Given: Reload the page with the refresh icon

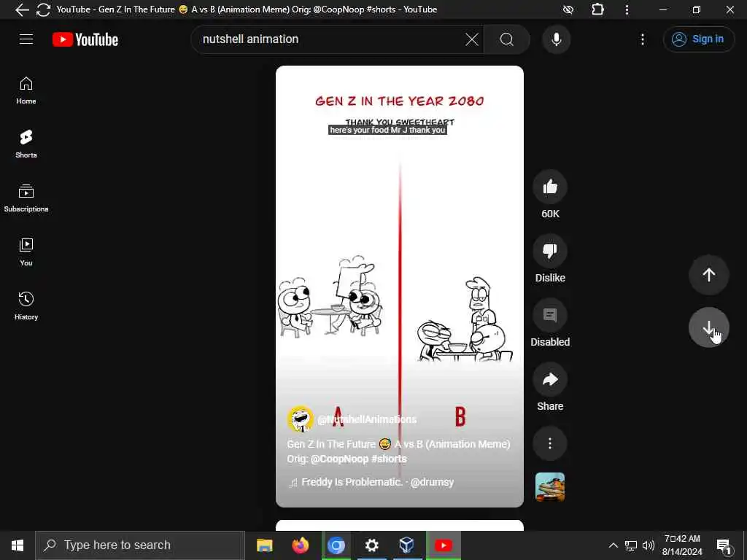Looking at the screenshot, I should click(43, 9).
